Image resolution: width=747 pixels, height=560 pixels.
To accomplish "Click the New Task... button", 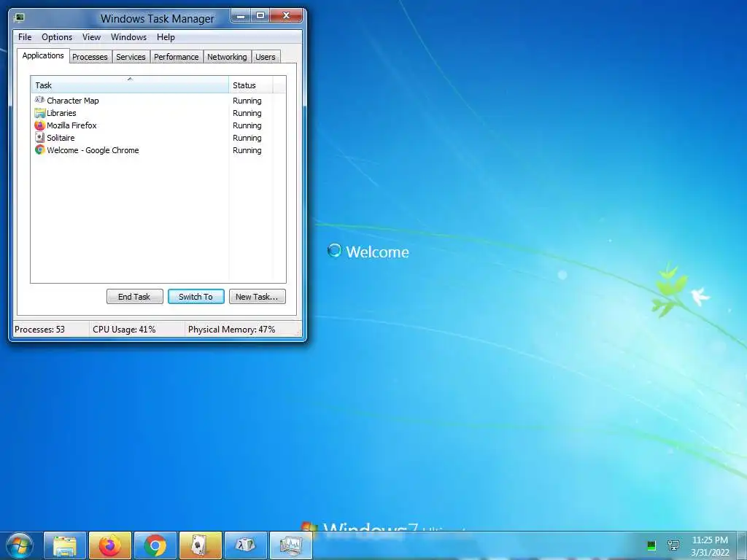I will click(x=258, y=297).
